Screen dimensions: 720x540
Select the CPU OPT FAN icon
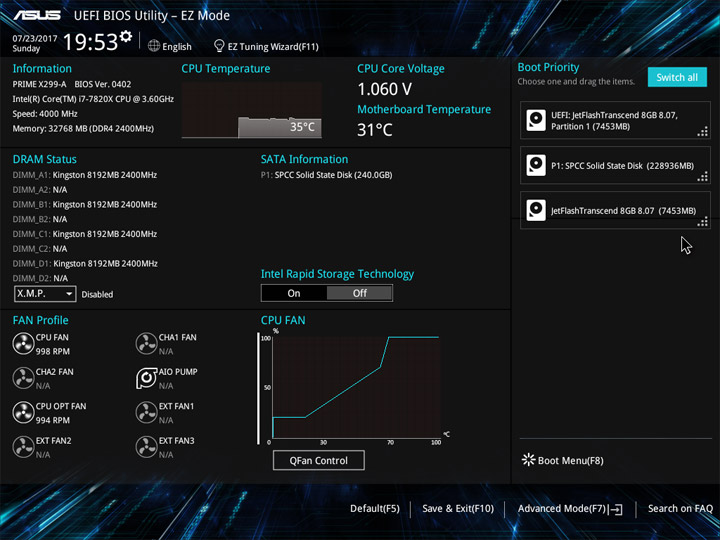(x=23, y=412)
